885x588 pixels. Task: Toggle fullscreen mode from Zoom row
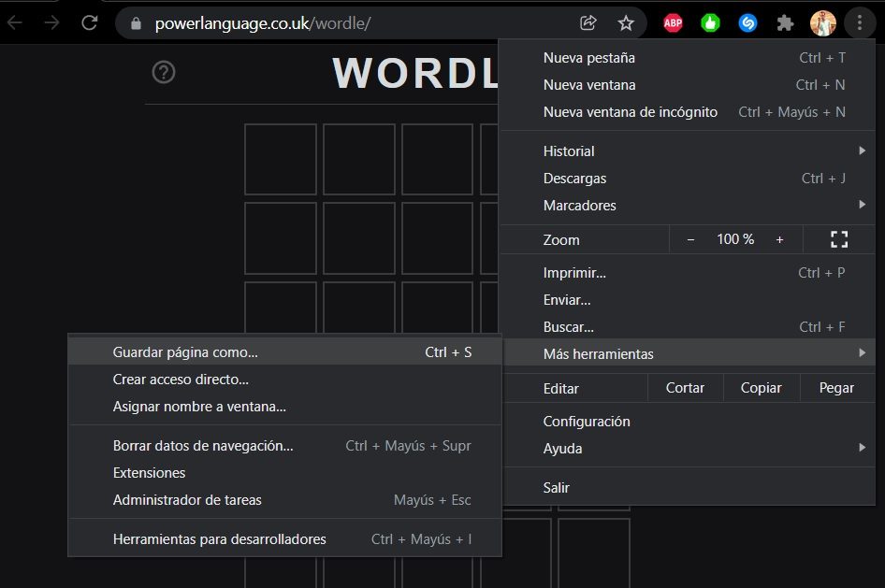(839, 239)
